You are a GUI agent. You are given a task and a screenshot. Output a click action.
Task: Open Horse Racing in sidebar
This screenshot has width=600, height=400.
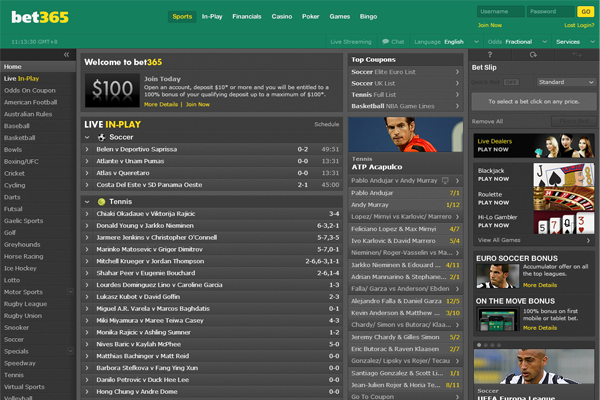coord(24,256)
